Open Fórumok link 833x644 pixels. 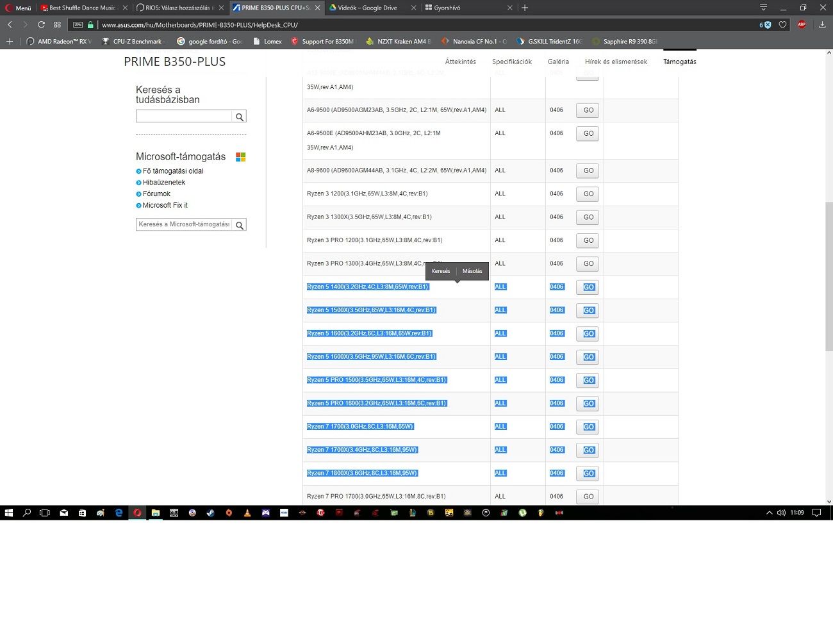156,194
